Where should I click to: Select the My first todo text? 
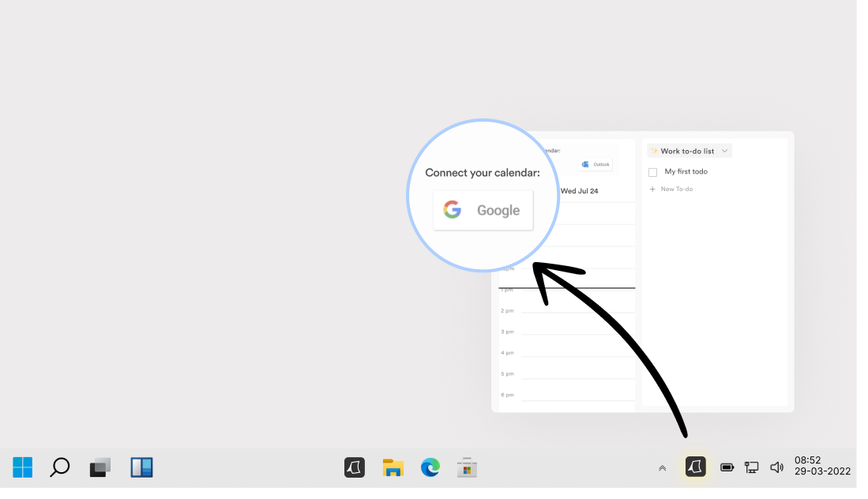(x=686, y=171)
